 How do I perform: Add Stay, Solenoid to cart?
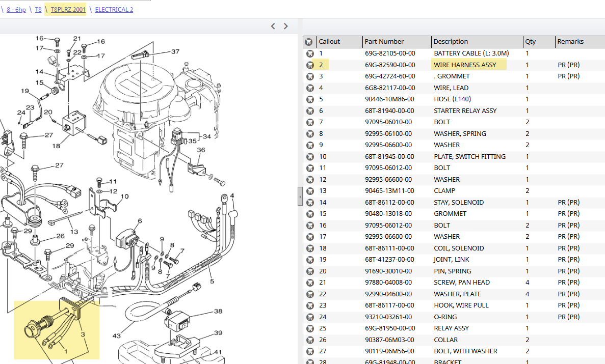coord(310,203)
